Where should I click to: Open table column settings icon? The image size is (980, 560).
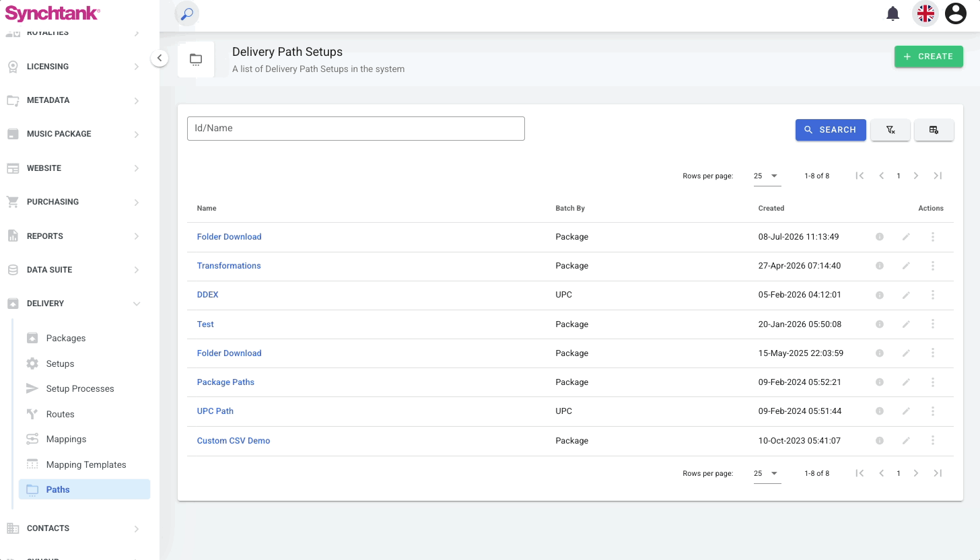tap(934, 130)
